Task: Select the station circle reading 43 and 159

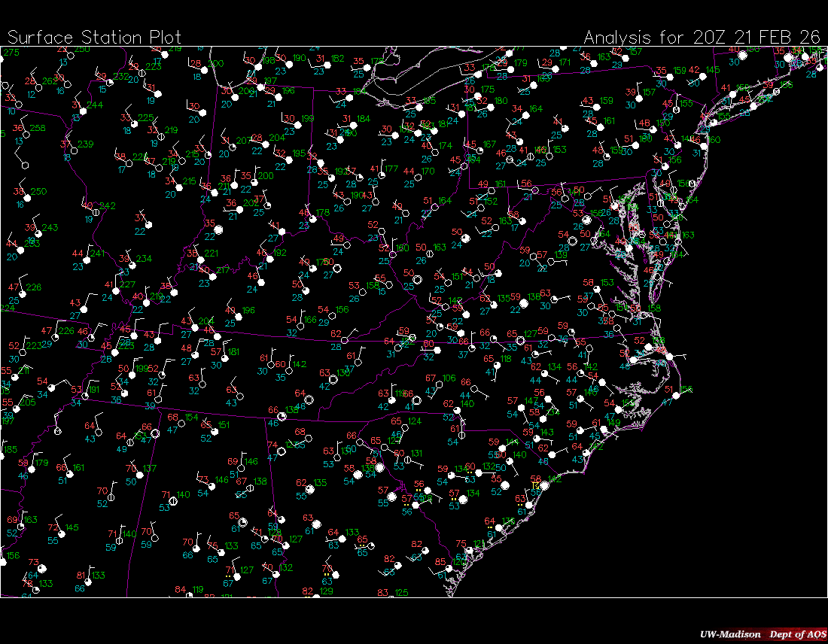Action: 595,107
